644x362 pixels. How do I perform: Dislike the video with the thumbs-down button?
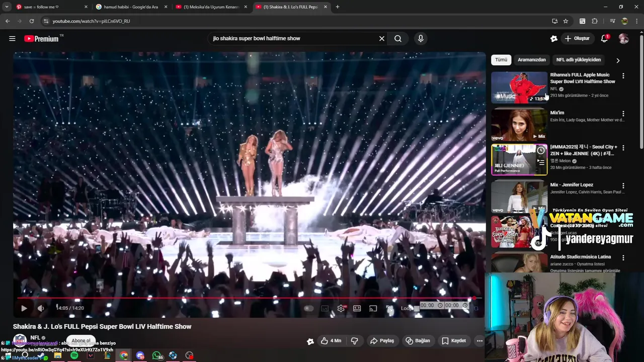click(355, 341)
